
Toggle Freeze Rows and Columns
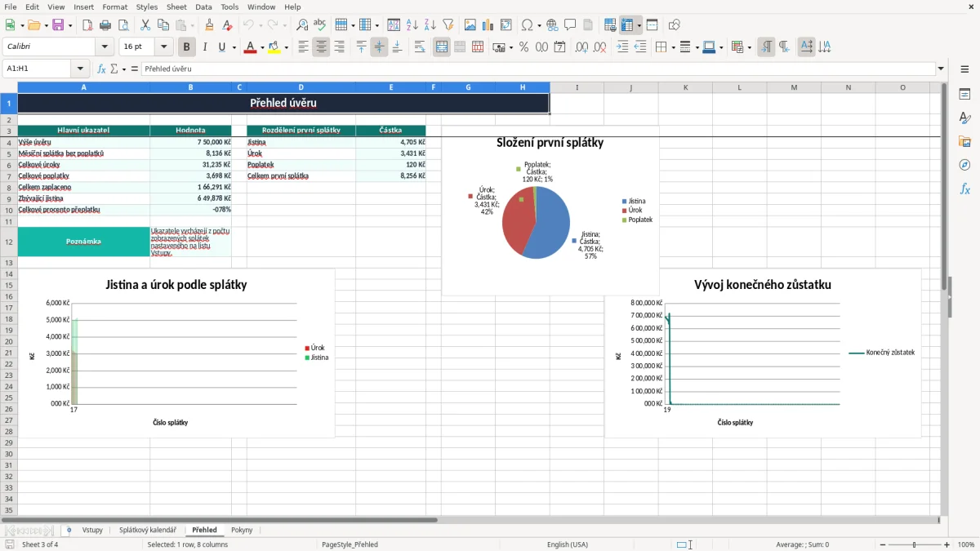(x=627, y=25)
